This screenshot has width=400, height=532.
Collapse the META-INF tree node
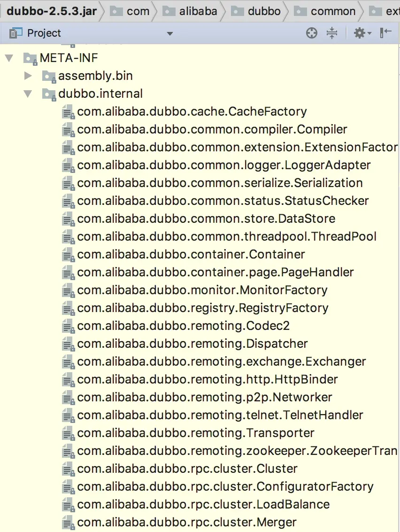(9, 58)
